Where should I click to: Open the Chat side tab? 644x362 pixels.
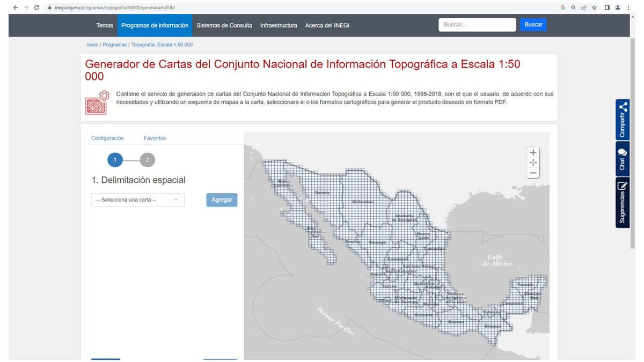coord(623,159)
